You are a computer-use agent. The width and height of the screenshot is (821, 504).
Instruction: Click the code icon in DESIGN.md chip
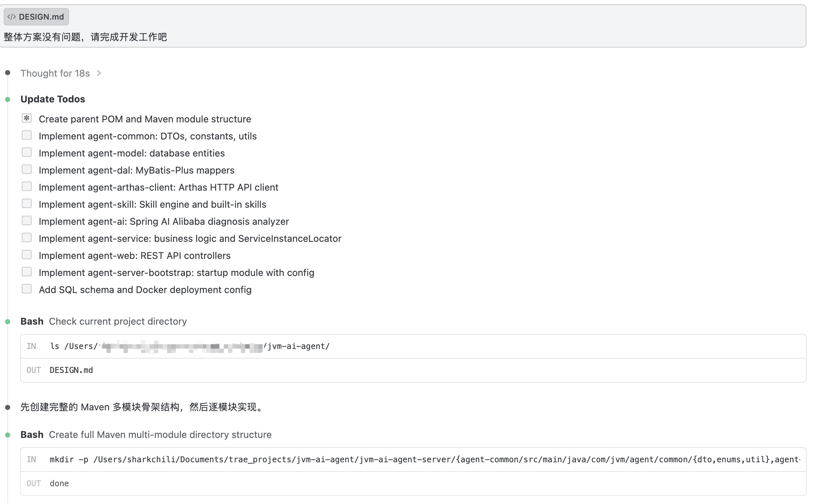coord(12,17)
